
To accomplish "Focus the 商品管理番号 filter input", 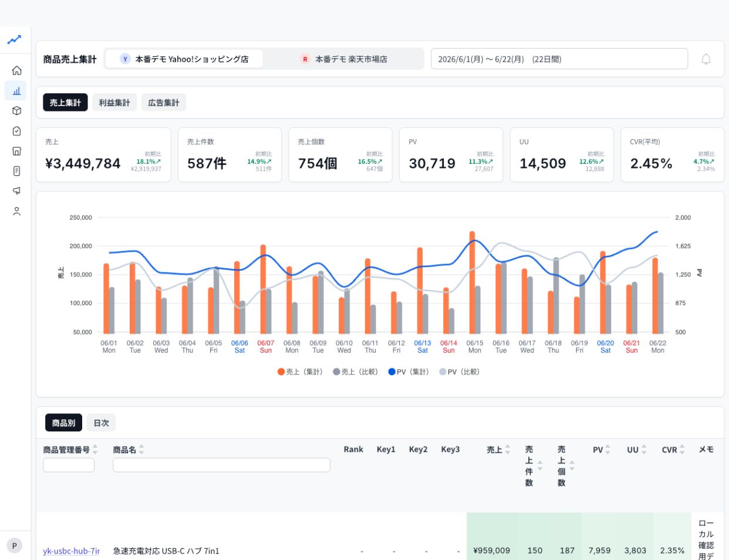I will click(x=69, y=465).
